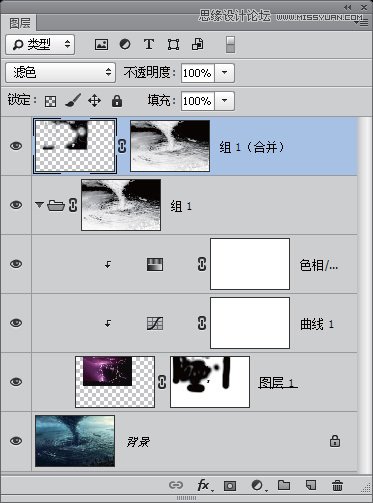Toggle mask link on 组 1 group

pos(73,205)
